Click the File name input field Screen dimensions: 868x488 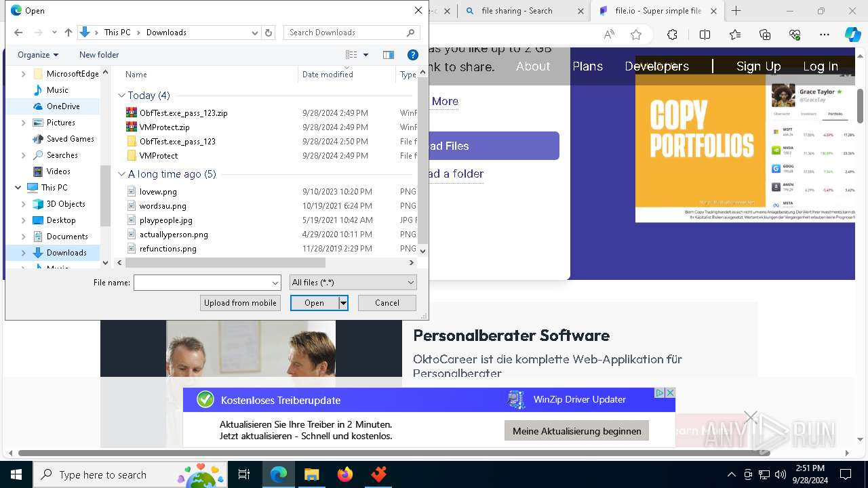tap(202, 283)
